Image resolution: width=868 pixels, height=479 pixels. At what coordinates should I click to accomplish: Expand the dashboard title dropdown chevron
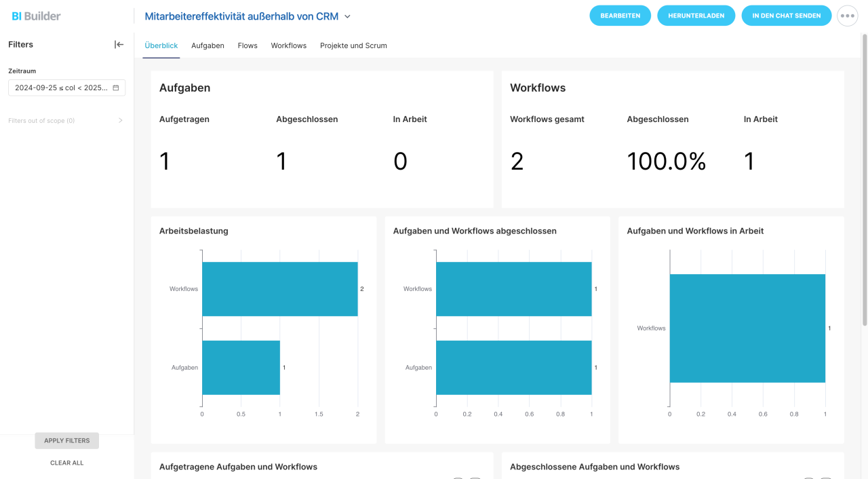(x=348, y=16)
